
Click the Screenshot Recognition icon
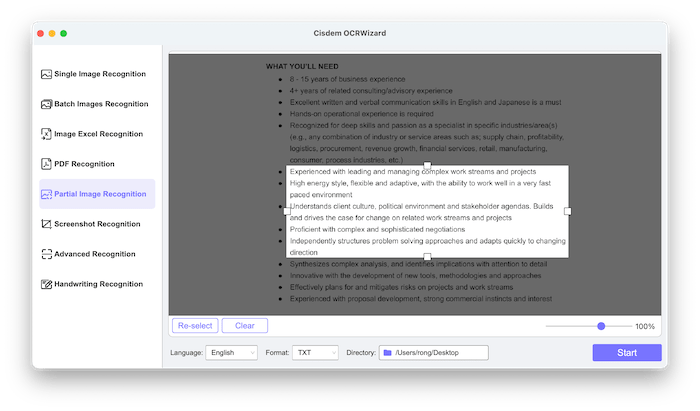coord(46,224)
